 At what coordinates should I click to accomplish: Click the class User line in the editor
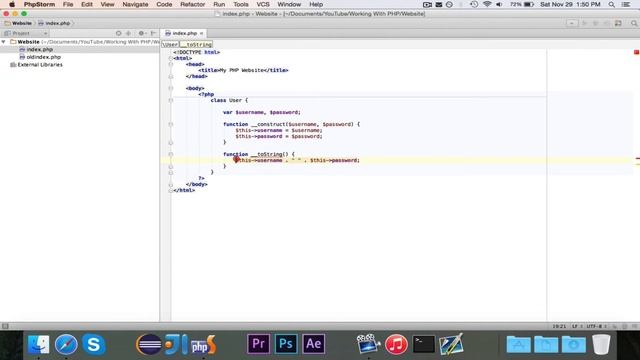229,100
